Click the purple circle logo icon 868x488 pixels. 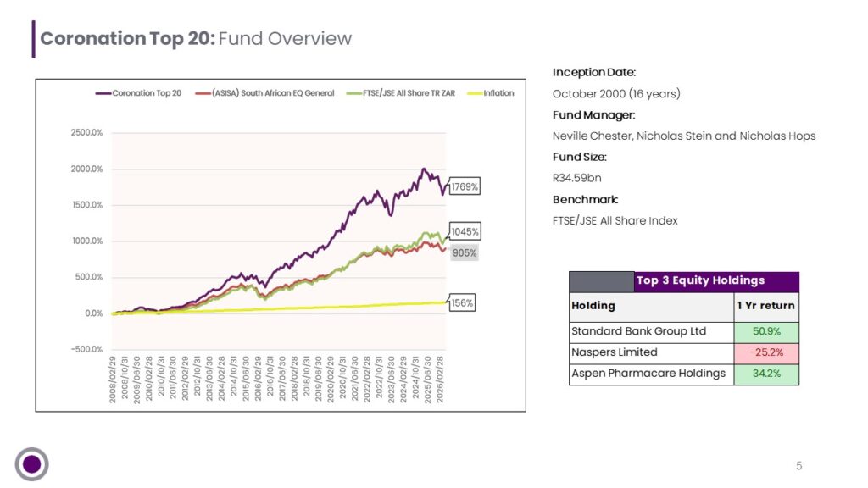pos(31,463)
